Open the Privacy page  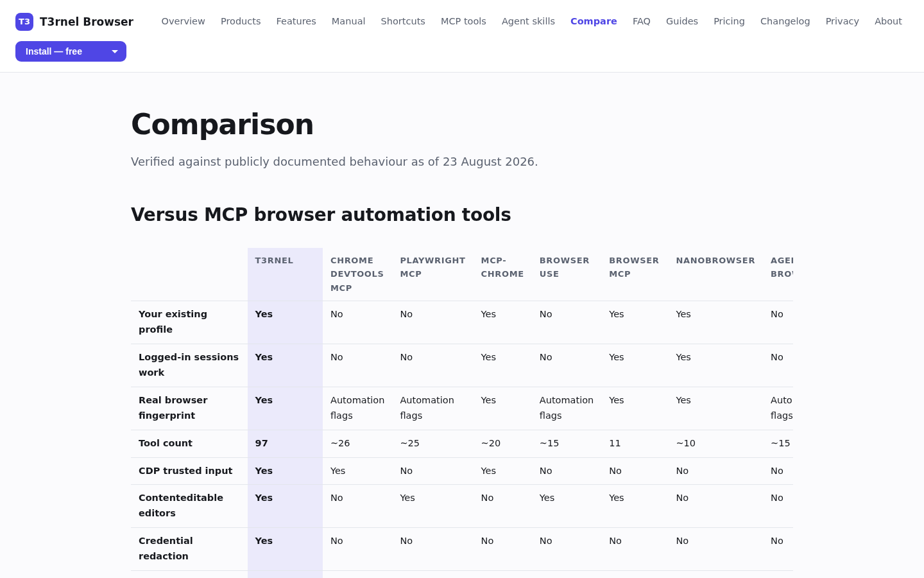click(x=843, y=21)
